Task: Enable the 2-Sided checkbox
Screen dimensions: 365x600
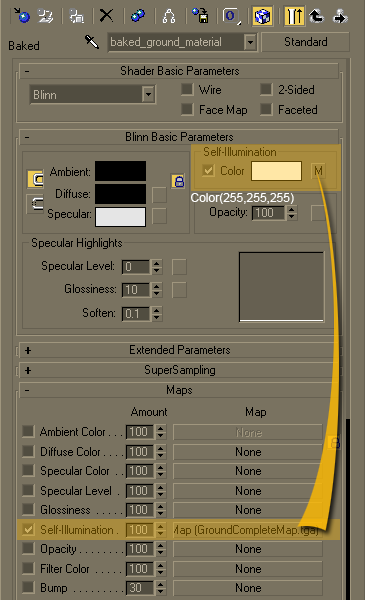Action: point(266,90)
